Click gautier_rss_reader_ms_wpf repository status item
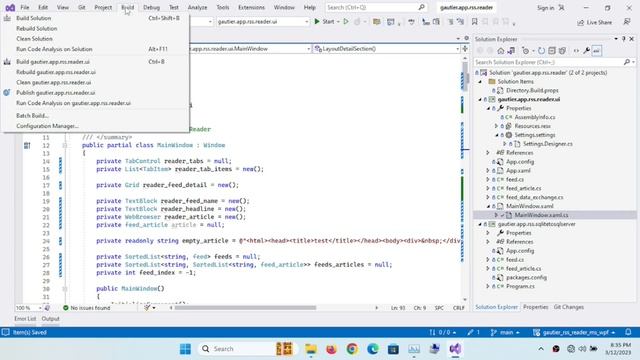The image size is (640, 360). coord(574,333)
